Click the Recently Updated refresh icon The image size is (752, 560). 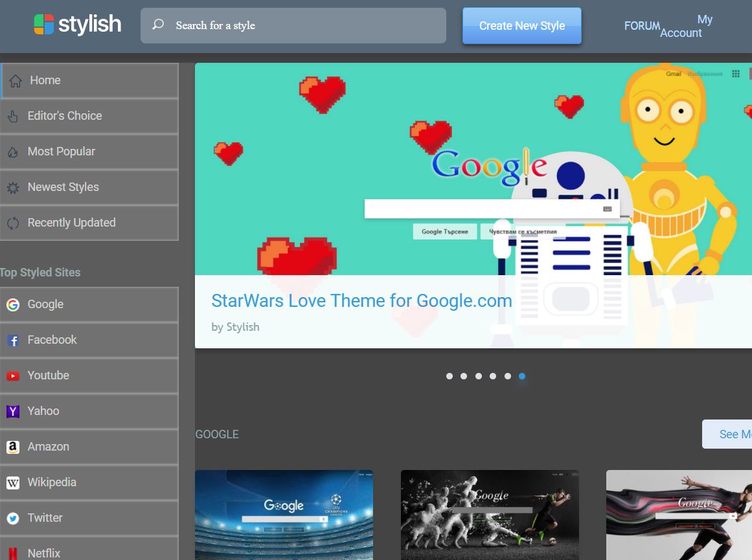coord(13,223)
